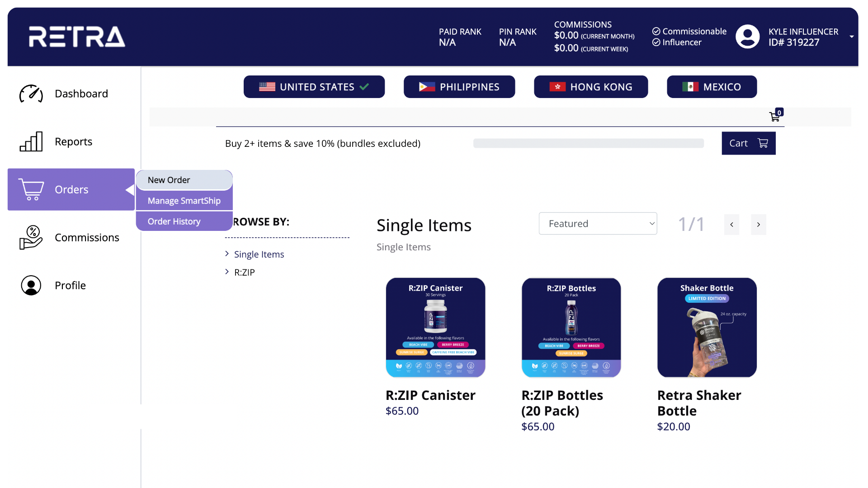Open the R:ZIP Canister product thumbnail
Screen dimensions: 868x488
pos(435,327)
